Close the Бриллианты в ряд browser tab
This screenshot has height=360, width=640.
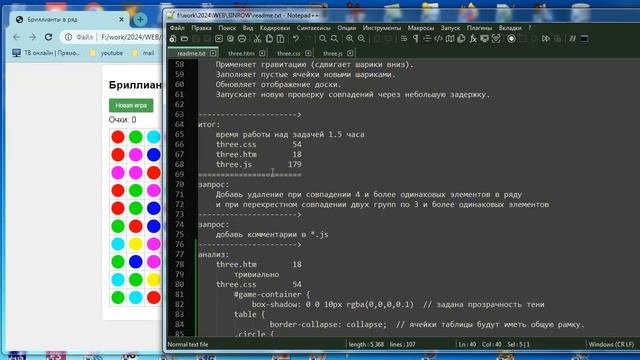click(121, 20)
